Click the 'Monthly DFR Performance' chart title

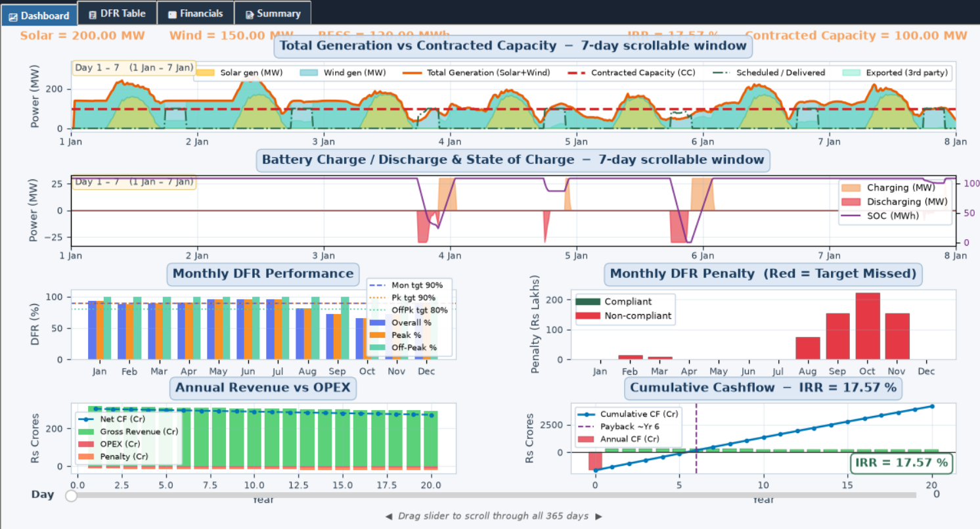tap(263, 273)
